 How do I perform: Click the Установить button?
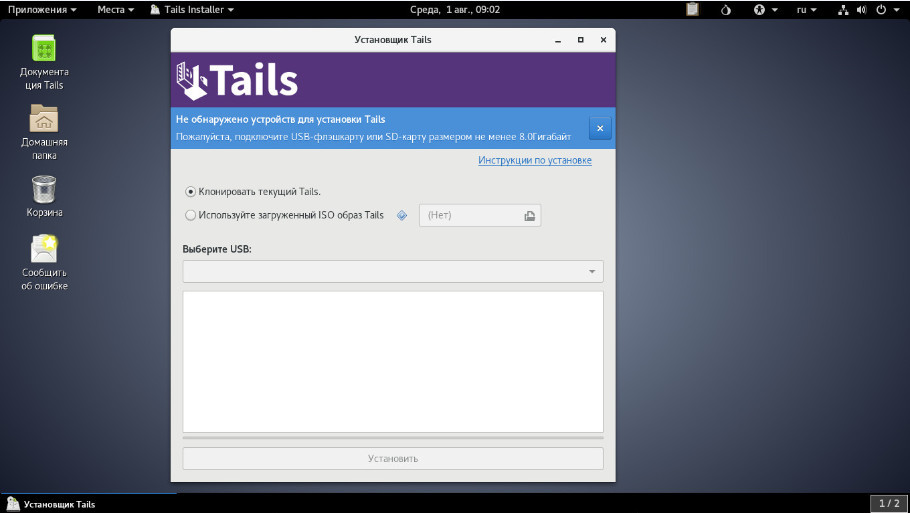393,458
